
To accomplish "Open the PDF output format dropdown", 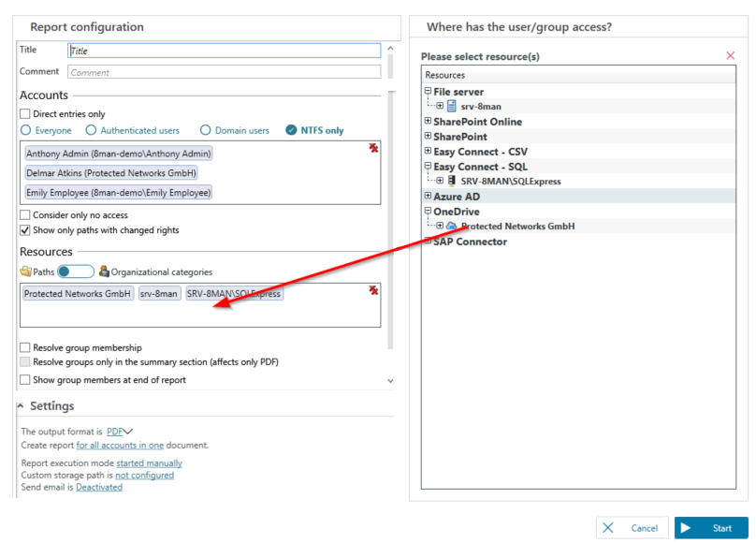I will click(x=121, y=432).
